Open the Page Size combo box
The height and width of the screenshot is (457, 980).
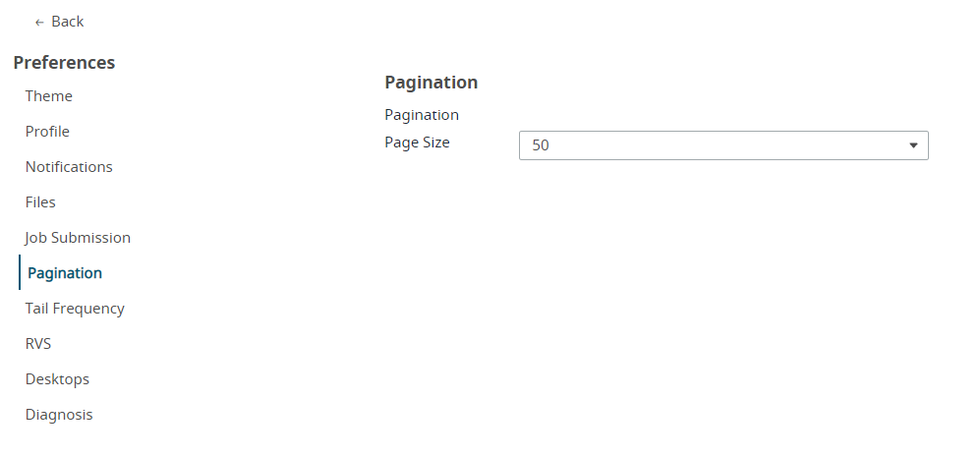click(722, 145)
